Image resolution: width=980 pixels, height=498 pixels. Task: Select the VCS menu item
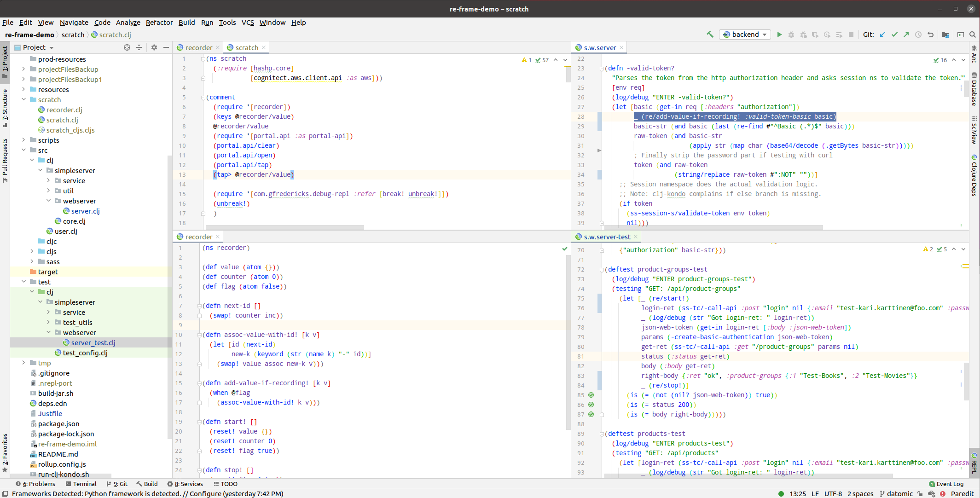coord(249,23)
